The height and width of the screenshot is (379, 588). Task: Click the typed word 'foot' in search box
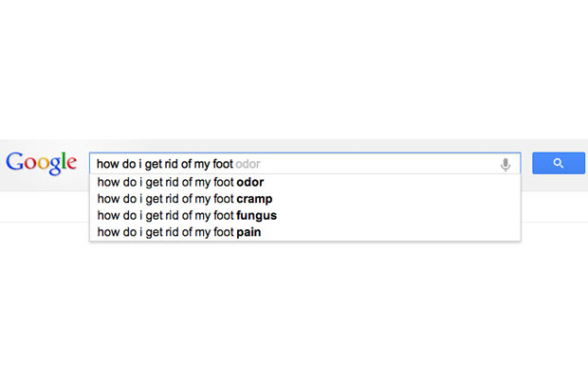[223, 164]
